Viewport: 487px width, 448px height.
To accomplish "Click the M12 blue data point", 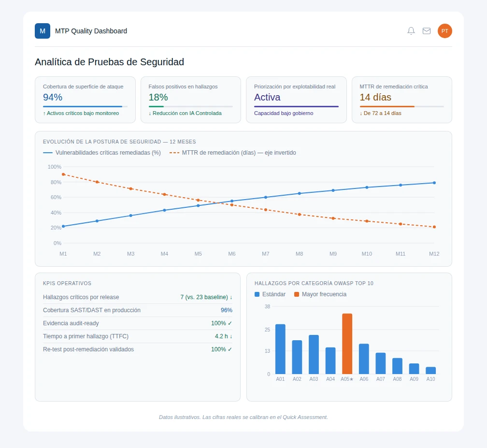I will pyautogui.click(x=434, y=183).
